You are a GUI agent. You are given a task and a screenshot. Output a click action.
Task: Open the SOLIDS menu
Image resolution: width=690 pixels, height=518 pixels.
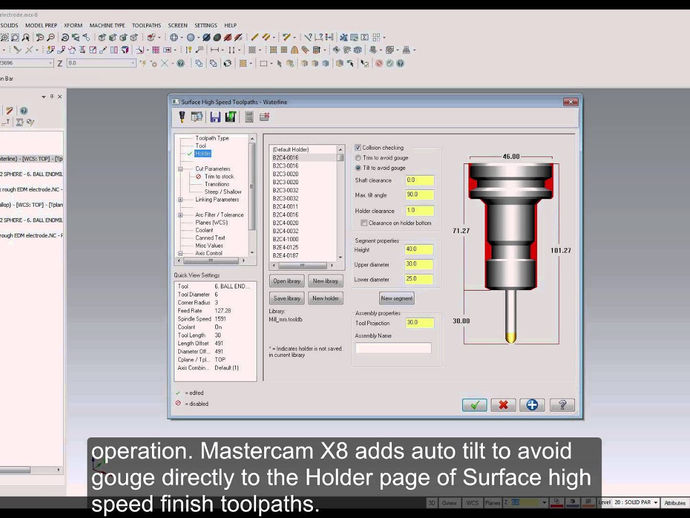coord(9,26)
